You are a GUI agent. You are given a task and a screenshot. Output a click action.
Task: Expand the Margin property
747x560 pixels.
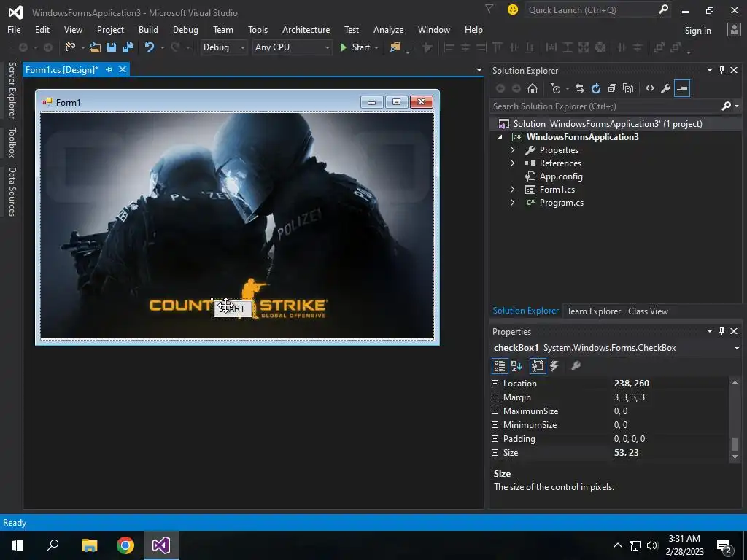click(x=495, y=397)
